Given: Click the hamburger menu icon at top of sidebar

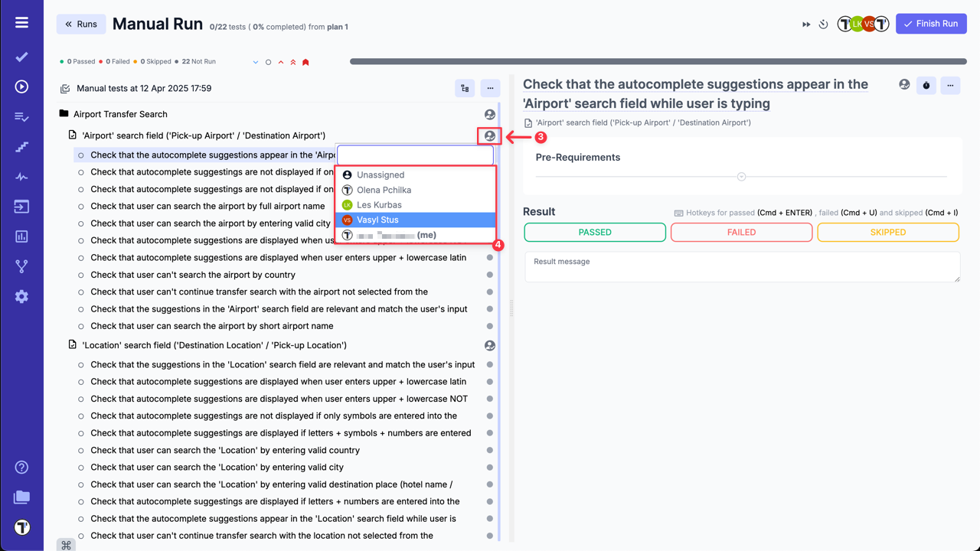Looking at the screenshot, I should [21, 21].
